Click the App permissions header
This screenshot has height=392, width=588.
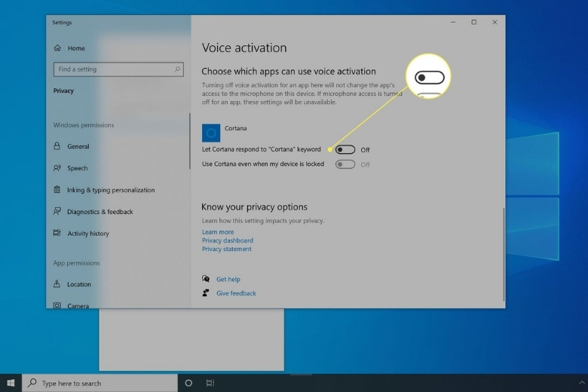click(76, 263)
